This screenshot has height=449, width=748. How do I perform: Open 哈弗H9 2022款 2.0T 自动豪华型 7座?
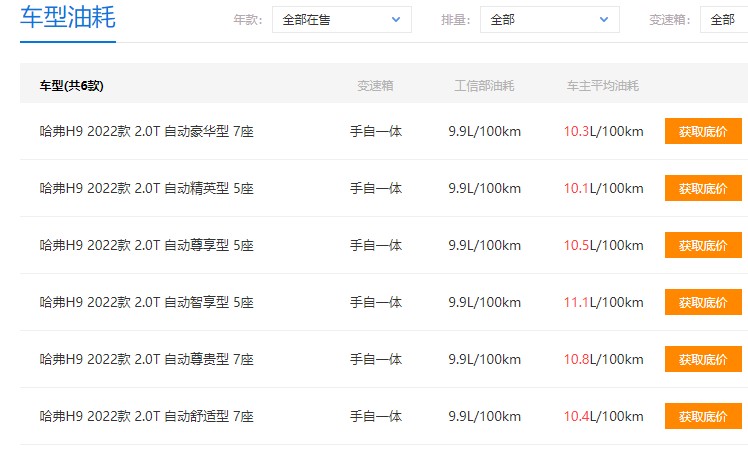coord(146,131)
